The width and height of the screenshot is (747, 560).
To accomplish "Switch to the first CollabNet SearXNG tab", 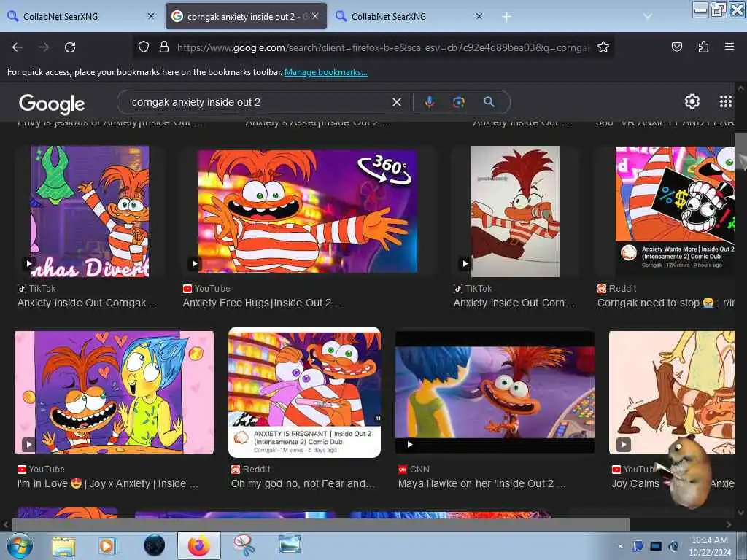I will tap(81, 16).
